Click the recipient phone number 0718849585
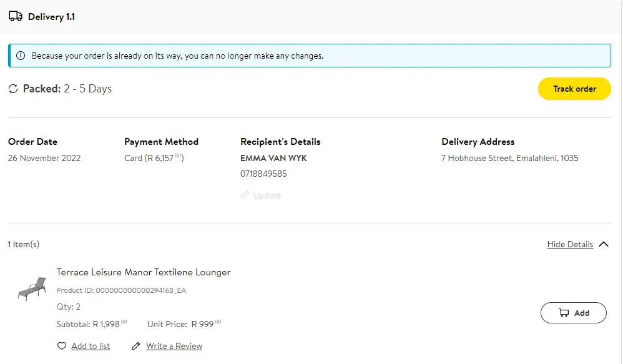The width and height of the screenshot is (623, 364). pyautogui.click(x=263, y=174)
